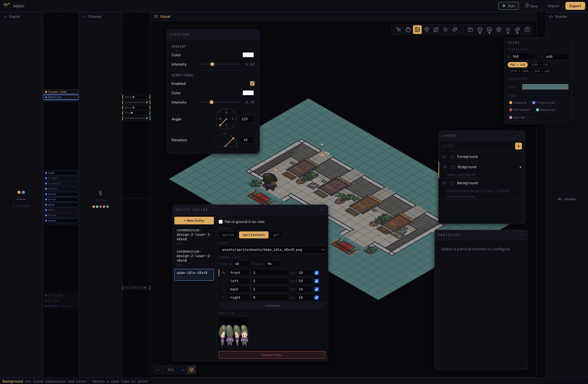The height and width of the screenshot is (384, 588).
Task: Switch to the spritesheet tab in Entity Editor
Action: click(x=254, y=235)
